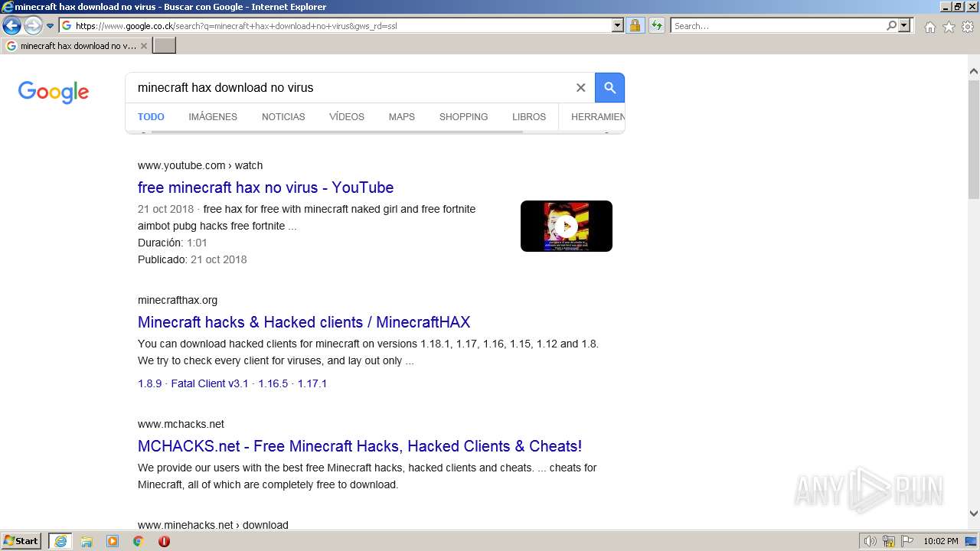Switch to the SHOPPING tab
Viewport: 980px width, 551px height.
tap(463, 117)
